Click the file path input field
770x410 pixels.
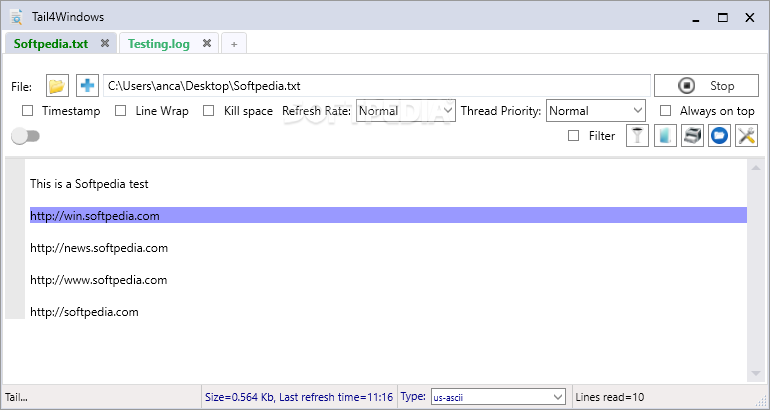(377, 86)
